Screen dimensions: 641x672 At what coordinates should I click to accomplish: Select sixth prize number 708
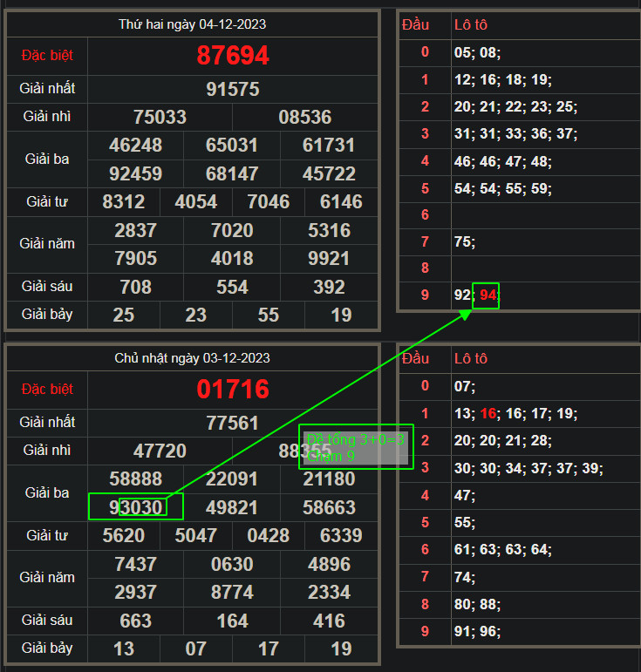pos(136,287)
